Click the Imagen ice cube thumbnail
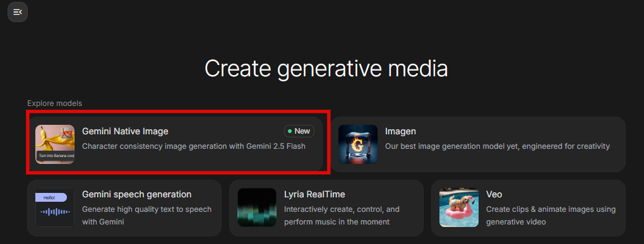644x244 pixels. tap(358, 144)
